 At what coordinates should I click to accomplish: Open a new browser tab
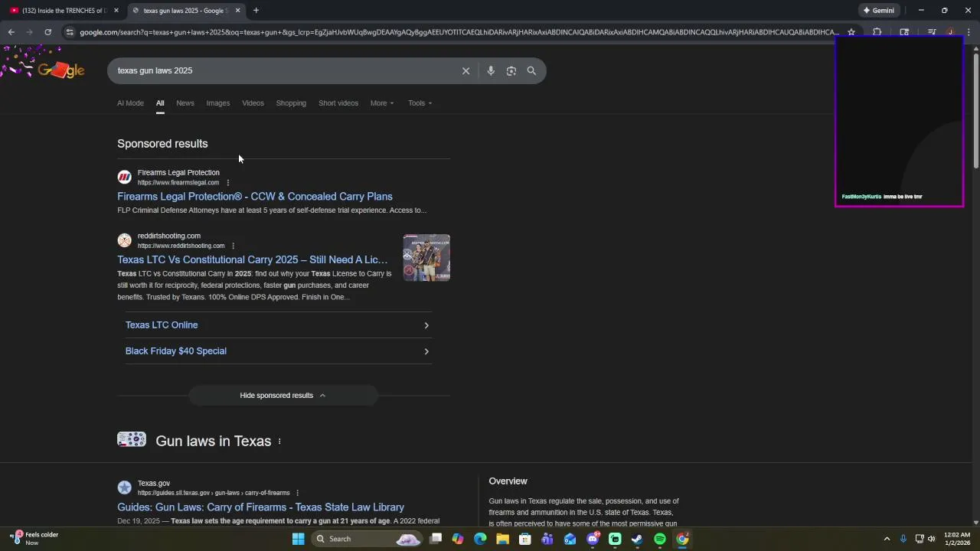pos(256,11)
